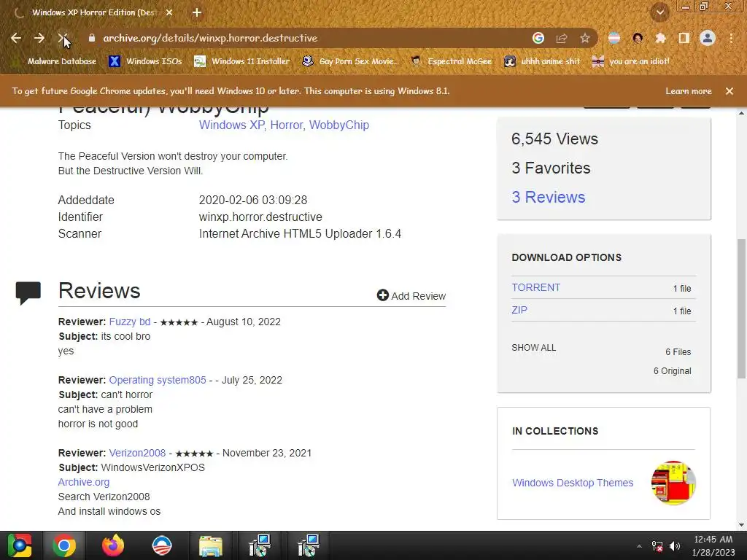This screenshot has height=560, width=747.
Task: Click scrollbar down arrow
Action: 741,525
